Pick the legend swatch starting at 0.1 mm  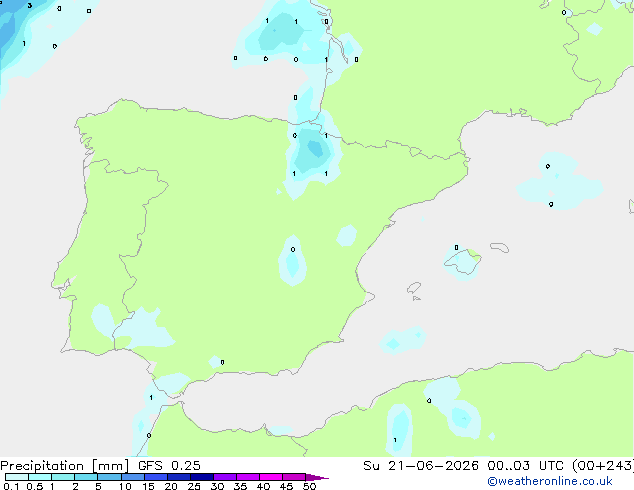(17, 477)
